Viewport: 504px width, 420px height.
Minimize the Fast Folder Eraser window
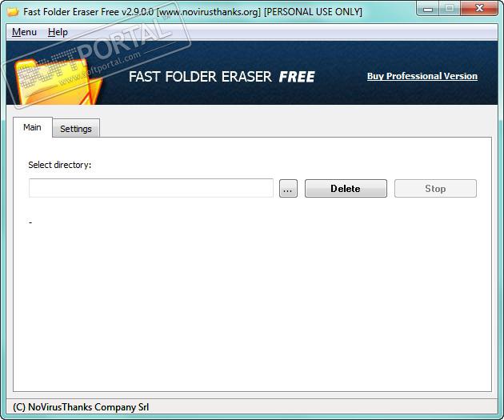click(428, 9)
